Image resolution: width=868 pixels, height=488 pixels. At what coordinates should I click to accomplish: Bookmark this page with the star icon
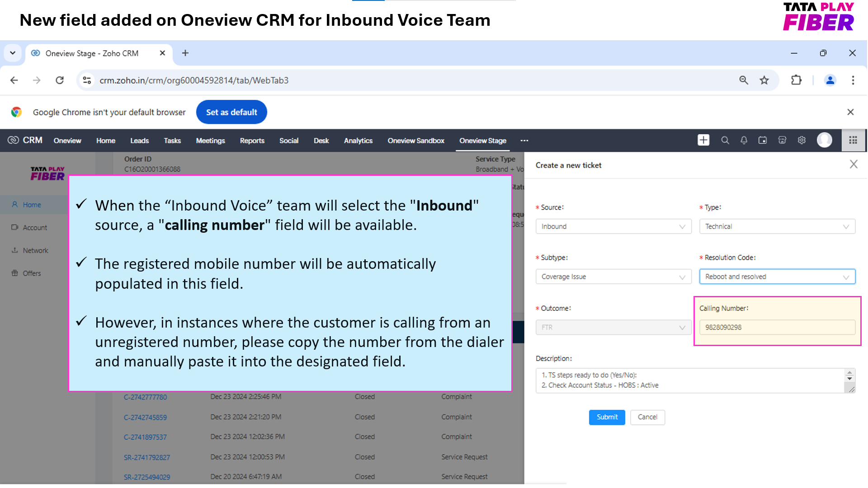click(x=764, y=80)
